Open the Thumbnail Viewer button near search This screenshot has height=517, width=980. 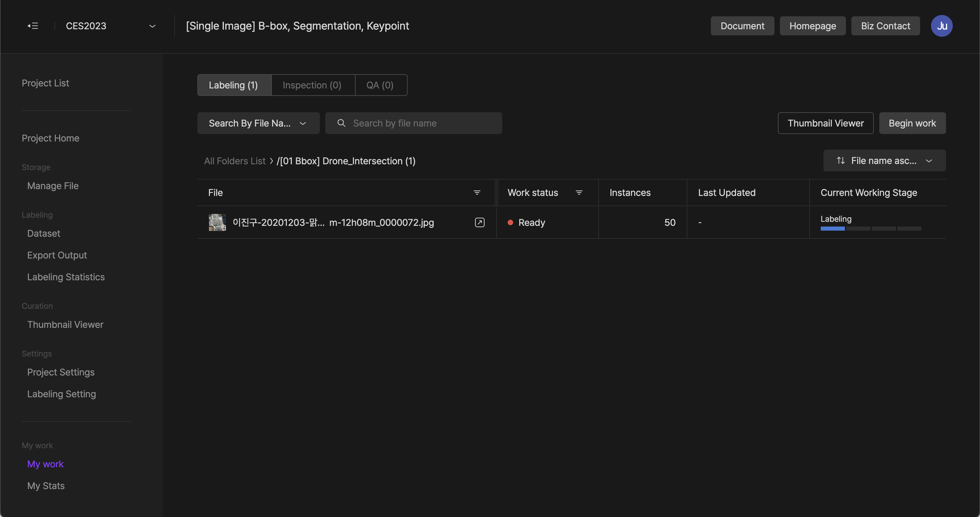(825, 123)
